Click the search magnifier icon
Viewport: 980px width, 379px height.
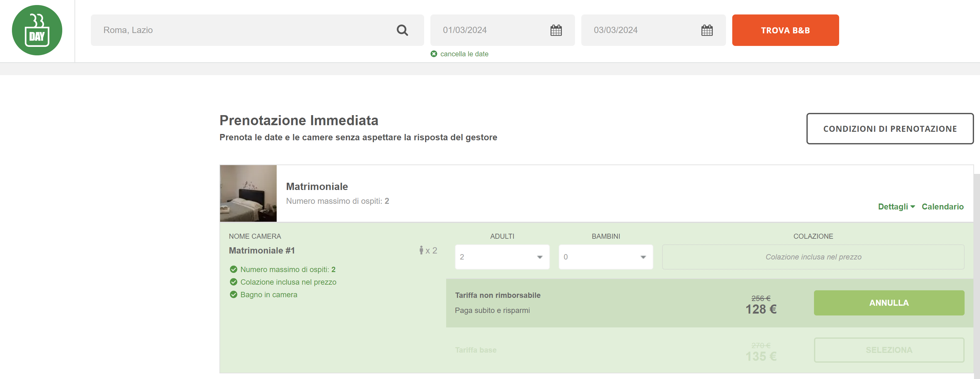pyautogui.click(x=402, y=30)
